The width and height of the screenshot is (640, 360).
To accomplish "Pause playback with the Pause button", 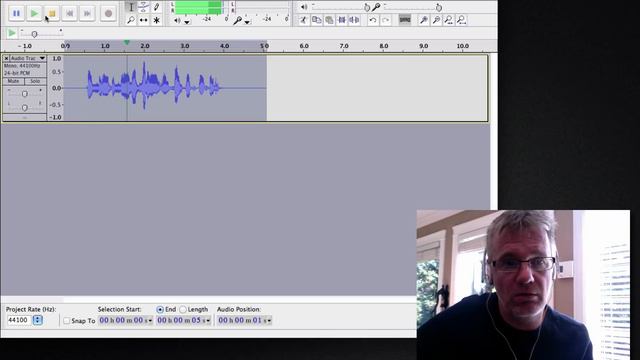I will pyautogui.click(x=16, y=13).
